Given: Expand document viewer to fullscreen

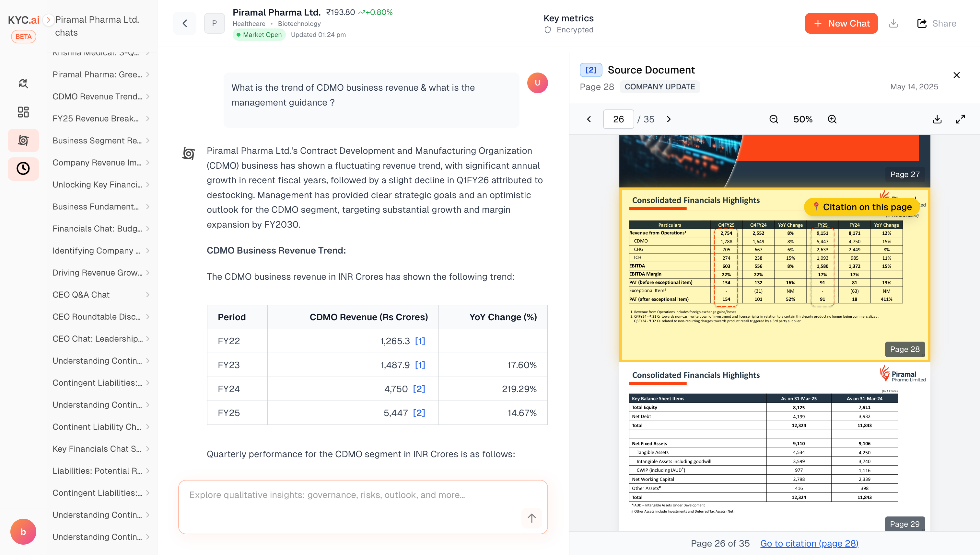Looking at the screenshot, I should tap(961, 119).
